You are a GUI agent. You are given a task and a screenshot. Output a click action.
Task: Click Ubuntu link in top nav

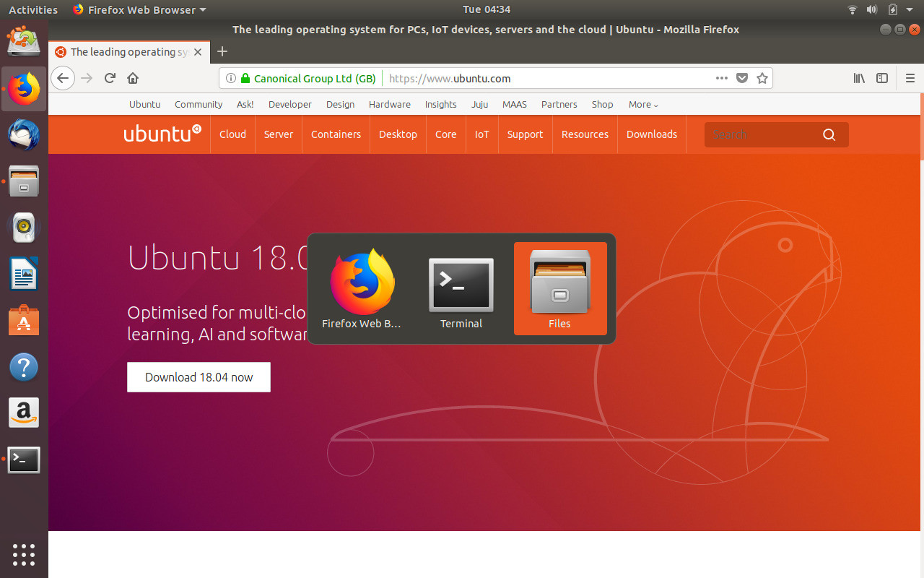coord(145,105)
